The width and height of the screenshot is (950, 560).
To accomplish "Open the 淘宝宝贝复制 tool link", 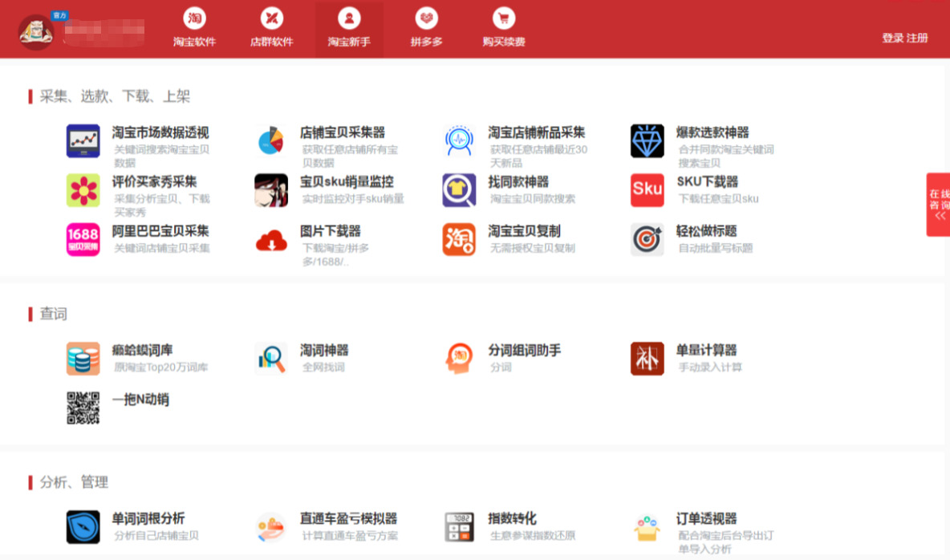I will tap(524, 231).
